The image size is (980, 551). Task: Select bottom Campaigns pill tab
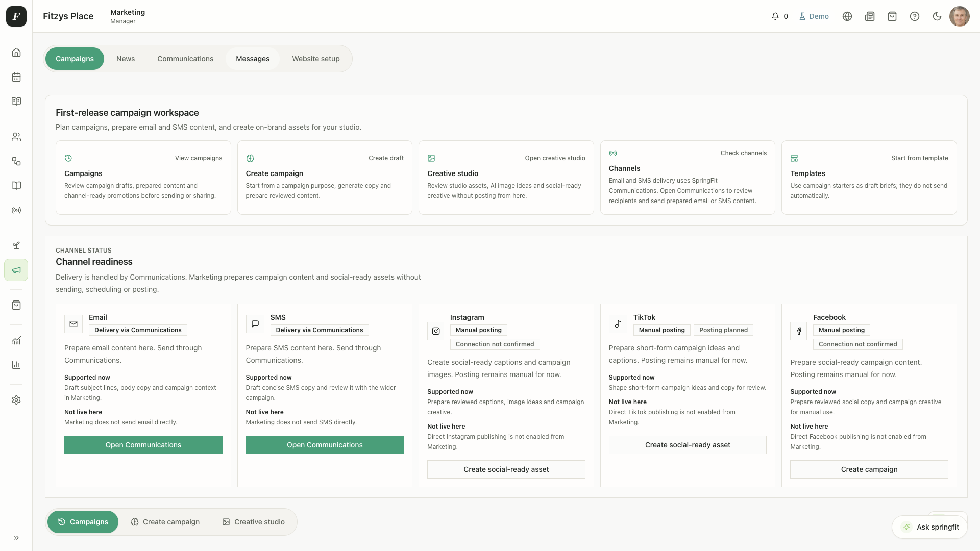click(83, 522)
